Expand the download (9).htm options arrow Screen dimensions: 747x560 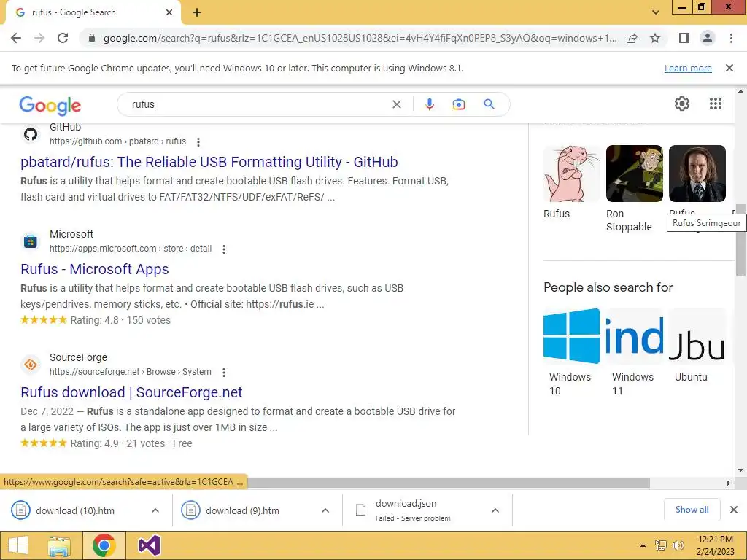click(325, 510)
